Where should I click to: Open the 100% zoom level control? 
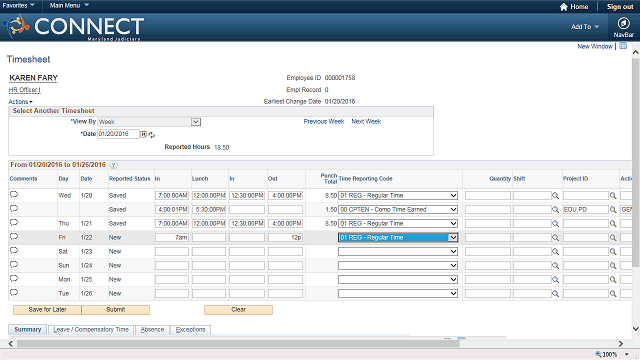click(x=612, y=354)
